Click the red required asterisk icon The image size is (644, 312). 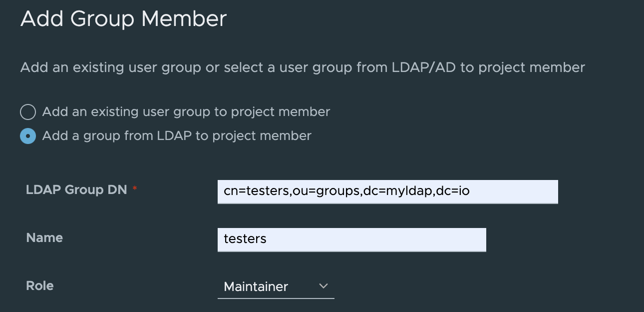[x=135, y=189]
